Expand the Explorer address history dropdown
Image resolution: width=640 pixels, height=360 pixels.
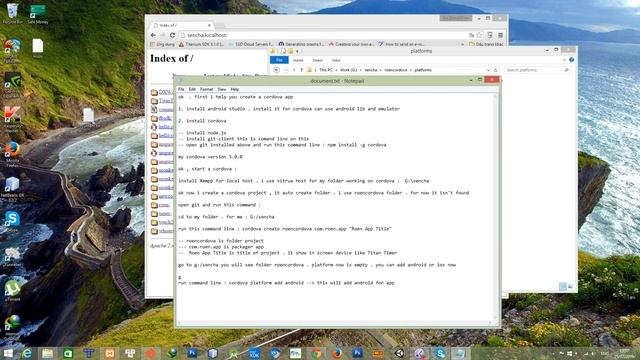[x=488, y=70]
